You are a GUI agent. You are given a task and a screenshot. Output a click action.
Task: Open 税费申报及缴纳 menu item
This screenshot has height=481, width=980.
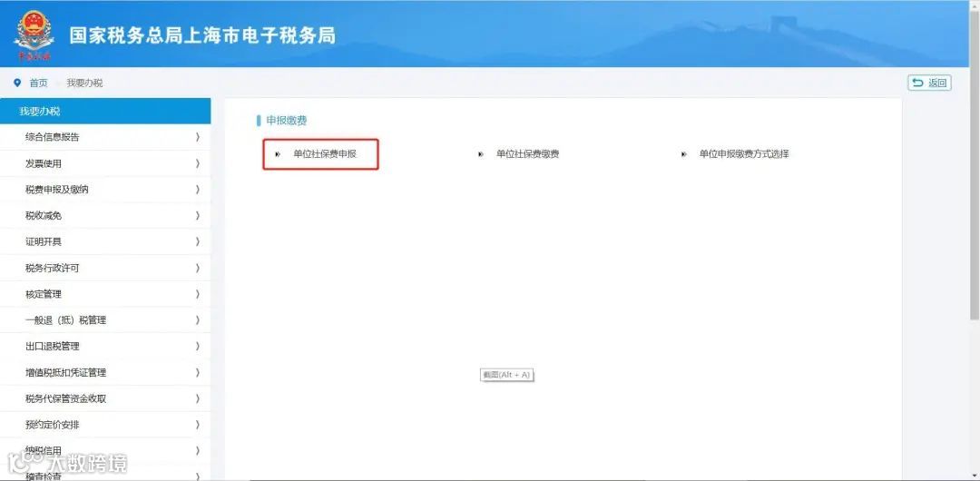point(105,190)
